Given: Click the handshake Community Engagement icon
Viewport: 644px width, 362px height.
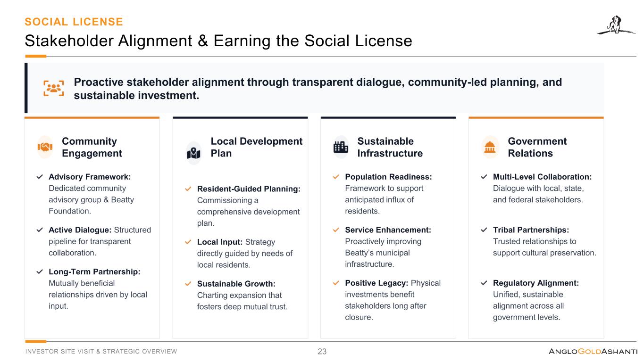Looking at the screenshot, I should (x=45, y=147).
